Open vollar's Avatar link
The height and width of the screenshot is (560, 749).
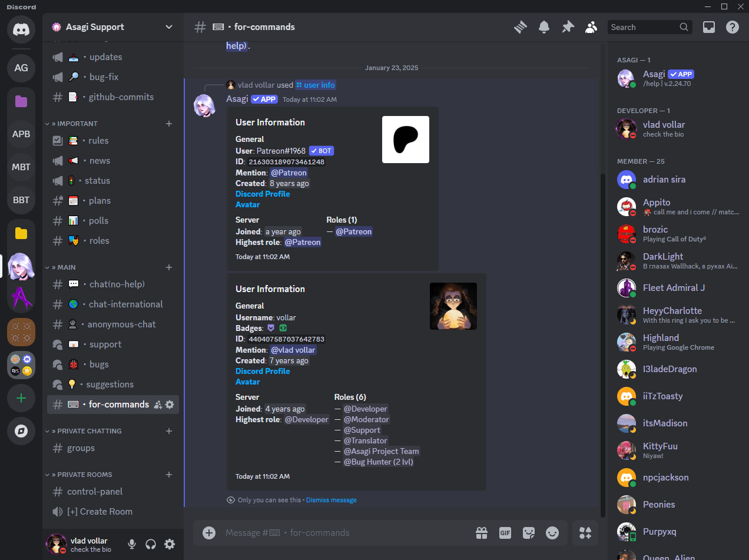(x=247, y=382)
